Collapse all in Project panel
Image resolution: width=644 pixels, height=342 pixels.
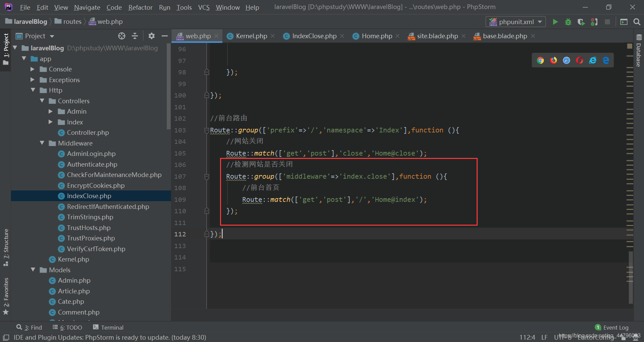[135, 36]
